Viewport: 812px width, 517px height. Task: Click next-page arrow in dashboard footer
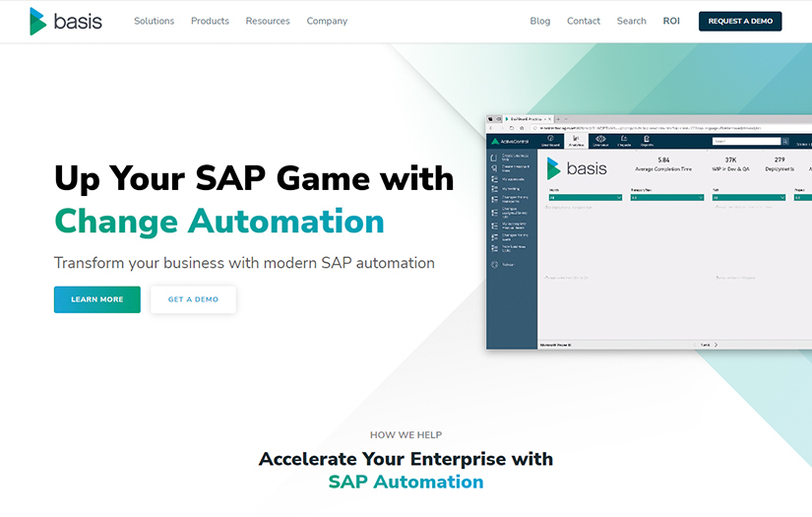click(x=717, y=345)
